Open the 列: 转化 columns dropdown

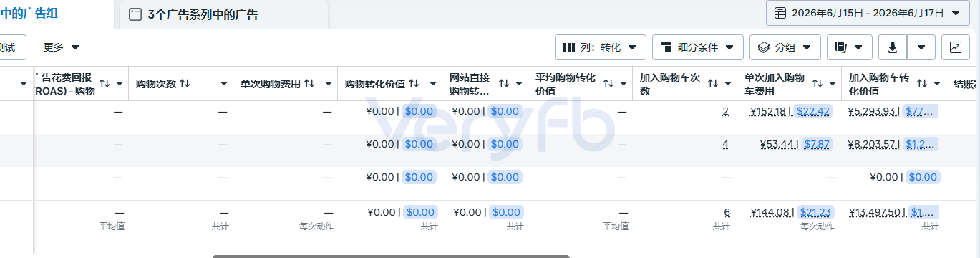[x=601, y=47]
